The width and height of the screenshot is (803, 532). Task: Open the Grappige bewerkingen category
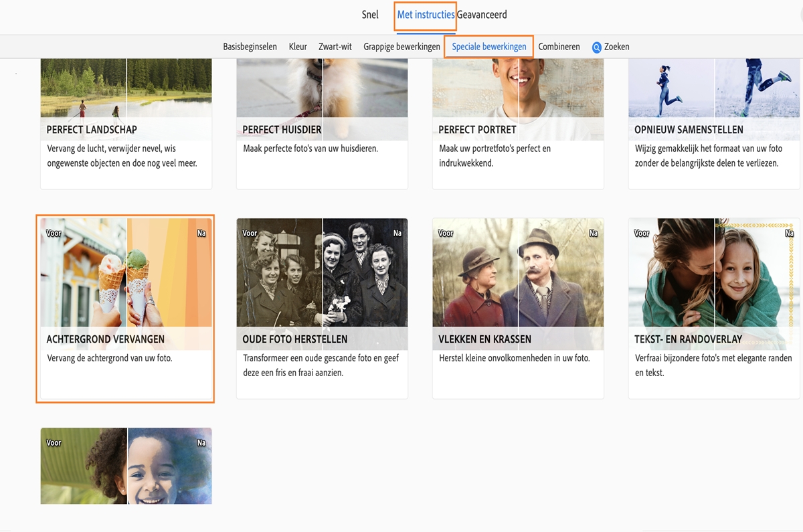click(401, 46)
